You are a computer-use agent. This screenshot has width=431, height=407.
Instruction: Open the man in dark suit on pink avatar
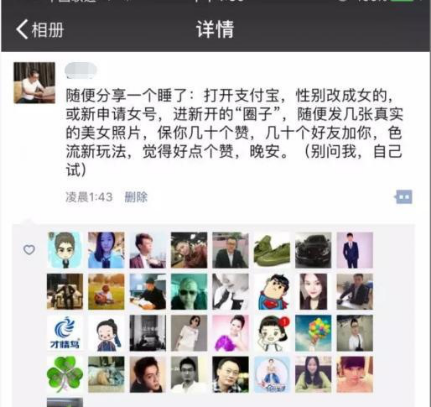(x=355, y=250)
